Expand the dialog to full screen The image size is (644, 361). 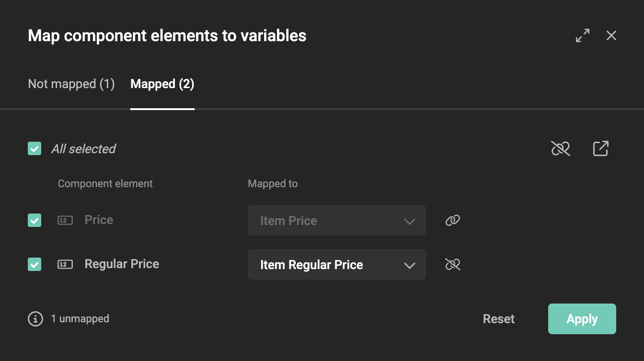coord(582,35)
